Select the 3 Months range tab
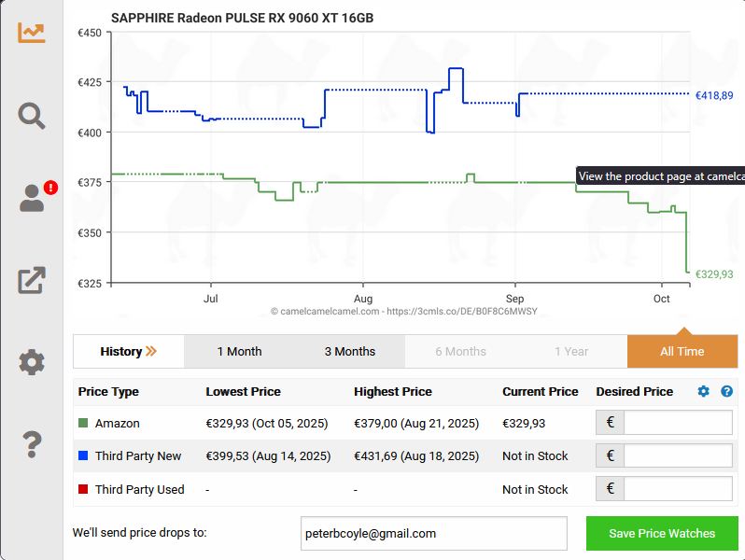 350,352
